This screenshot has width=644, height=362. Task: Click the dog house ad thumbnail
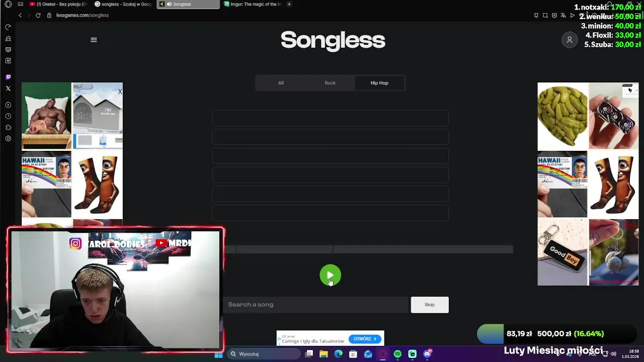click(x=98, y=116)
